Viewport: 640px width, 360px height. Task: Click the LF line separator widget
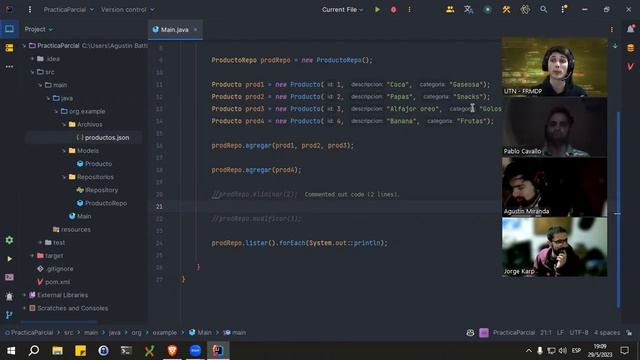(560, 333)
